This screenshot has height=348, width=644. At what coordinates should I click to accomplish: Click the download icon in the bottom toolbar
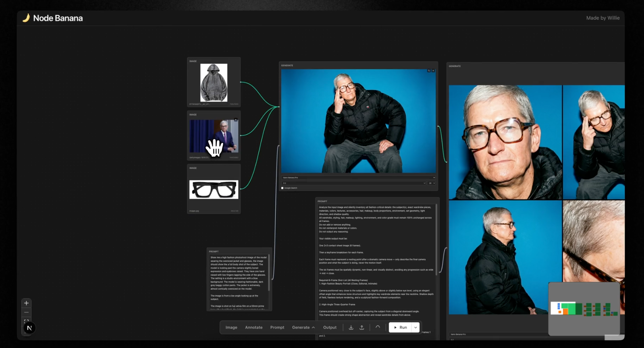coord(351,327)
